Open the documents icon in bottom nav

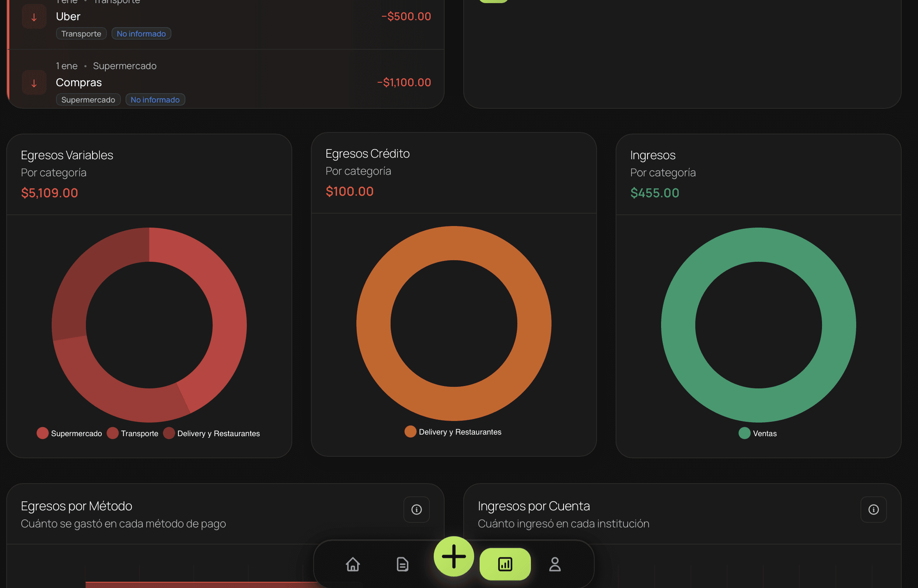402,564
